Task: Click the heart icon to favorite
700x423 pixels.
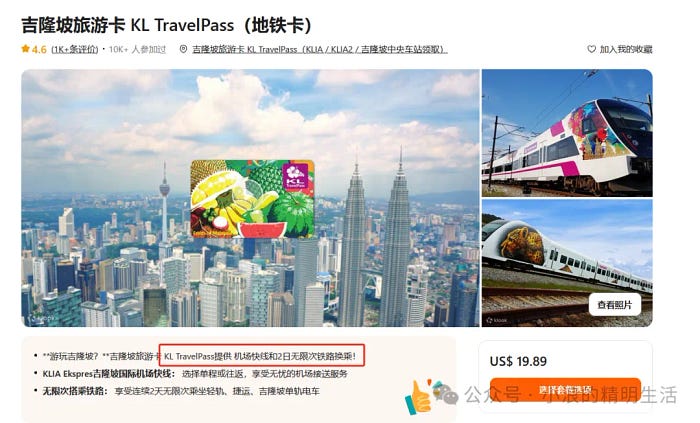Action: click(592, 49)
